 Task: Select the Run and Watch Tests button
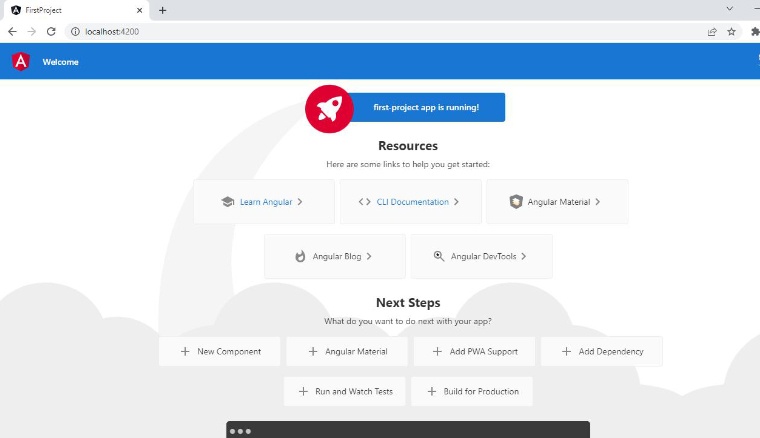click(345, 391)
